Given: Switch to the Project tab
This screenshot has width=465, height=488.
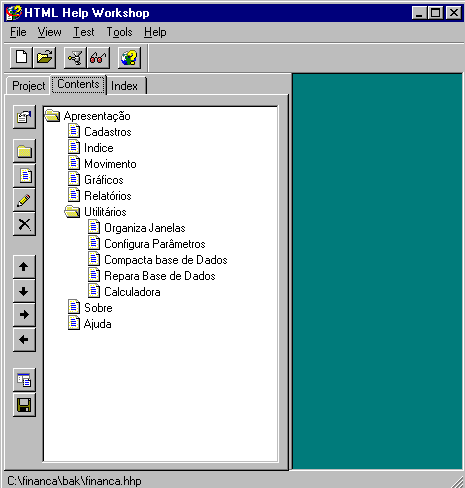Looking at the screenshot, I should (x=28, y=86).
